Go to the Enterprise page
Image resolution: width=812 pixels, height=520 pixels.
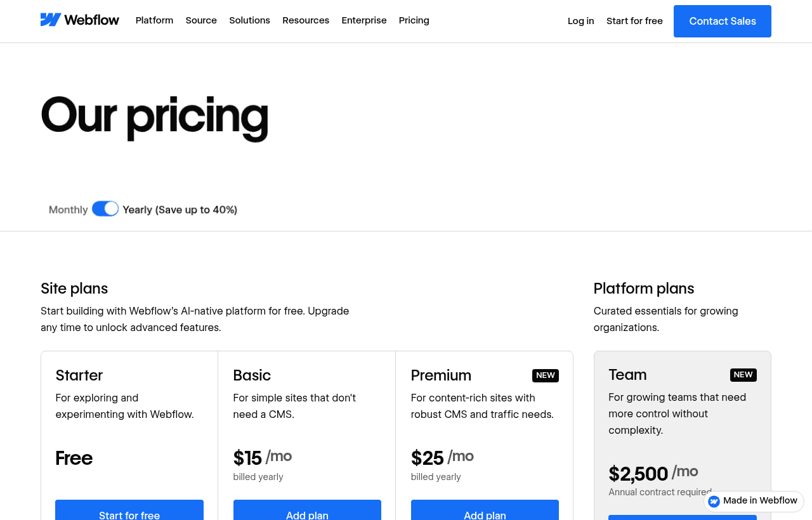[364, 20]
